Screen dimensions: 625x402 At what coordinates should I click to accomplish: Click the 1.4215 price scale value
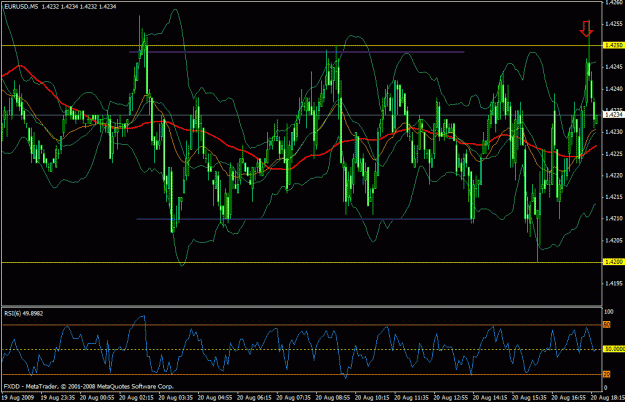pos(614,197)
